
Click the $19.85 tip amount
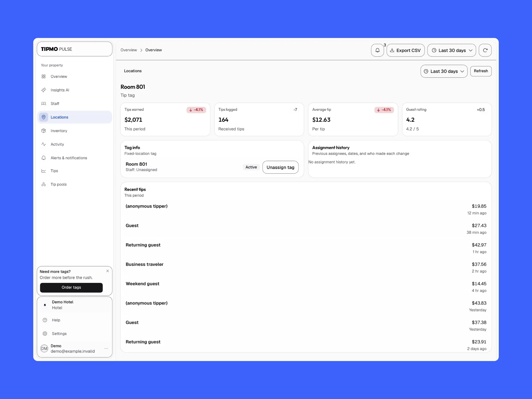(x=479, y=206)
